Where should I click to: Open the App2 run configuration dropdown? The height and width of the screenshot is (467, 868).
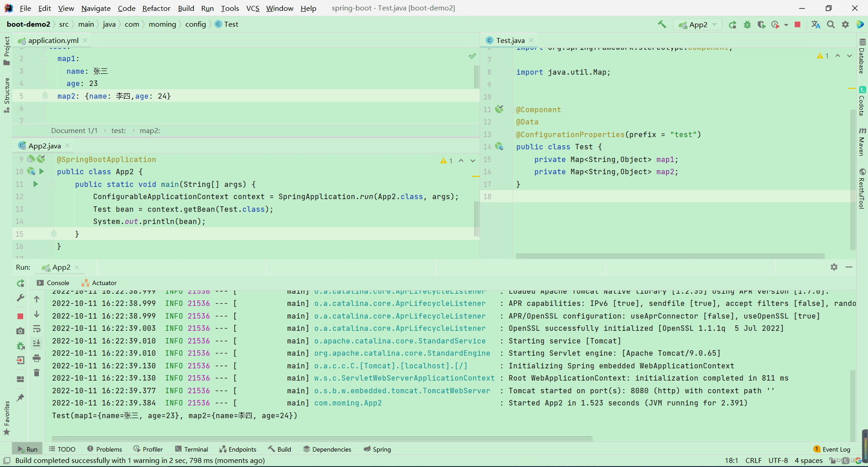(698, 24)
